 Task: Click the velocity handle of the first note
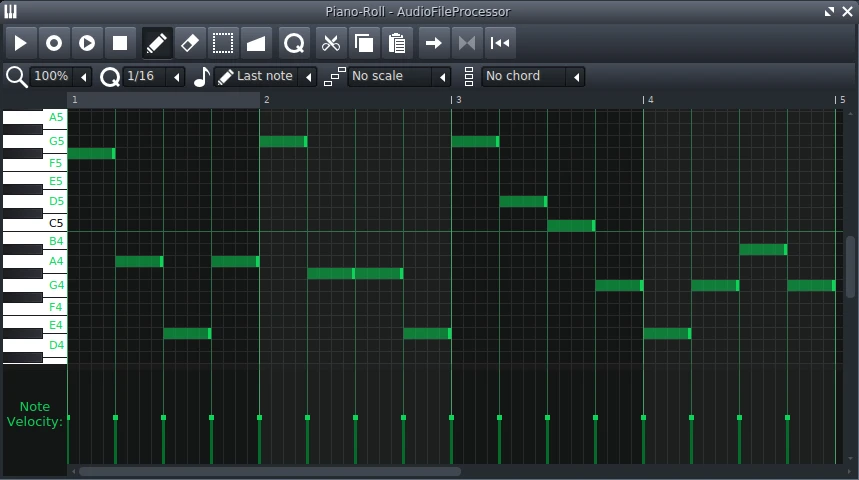point(68,418)
